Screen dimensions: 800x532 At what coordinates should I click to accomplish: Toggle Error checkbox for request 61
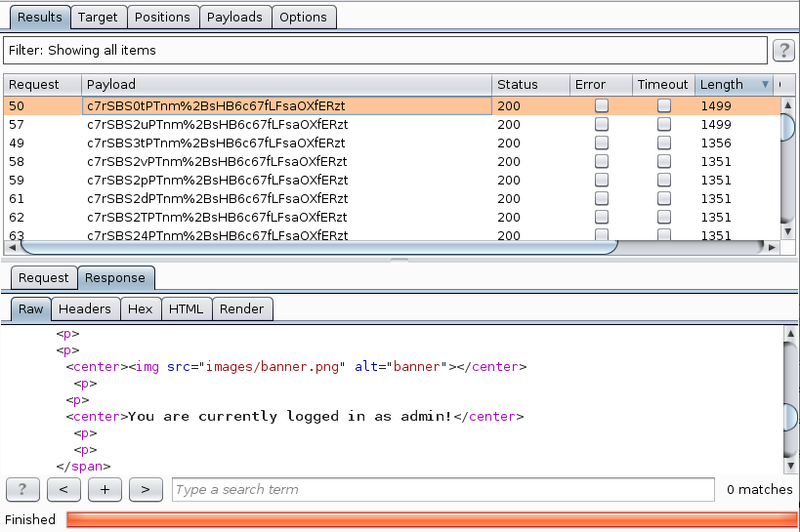[602, 198]
